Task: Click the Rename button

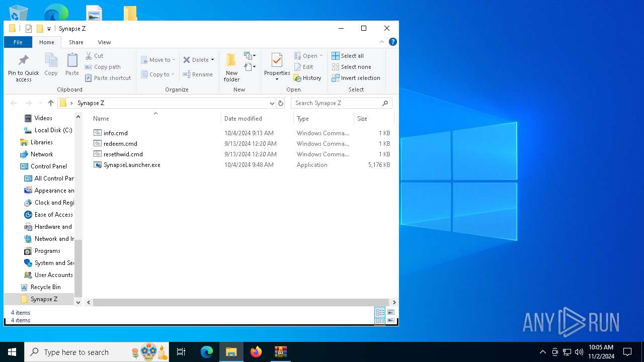Action: (198, 74)
